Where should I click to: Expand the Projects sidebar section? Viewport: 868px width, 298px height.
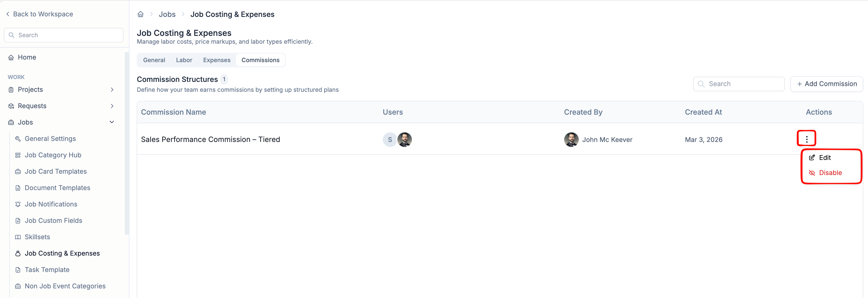point(112,89)
